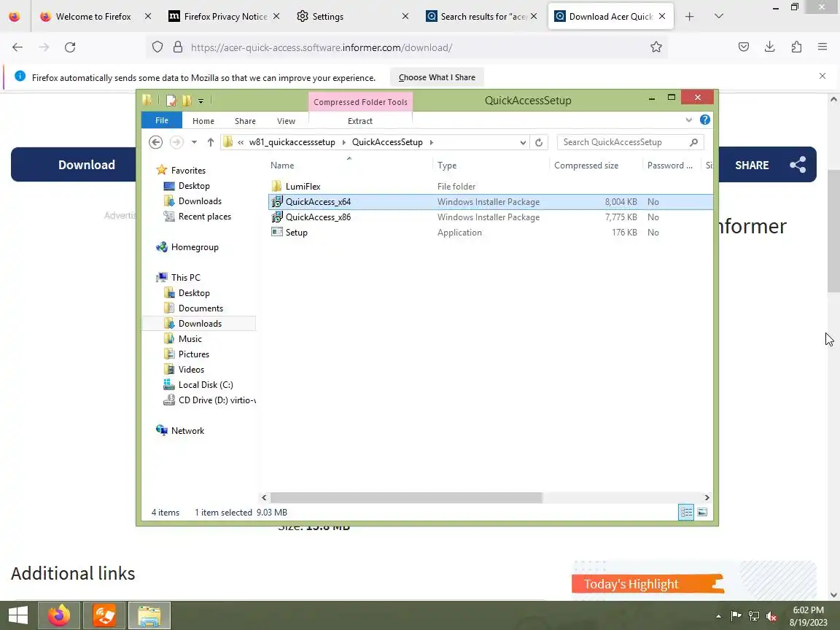
Task: Close the Download Acer Quick tab
Action: [x=662, y=17]
